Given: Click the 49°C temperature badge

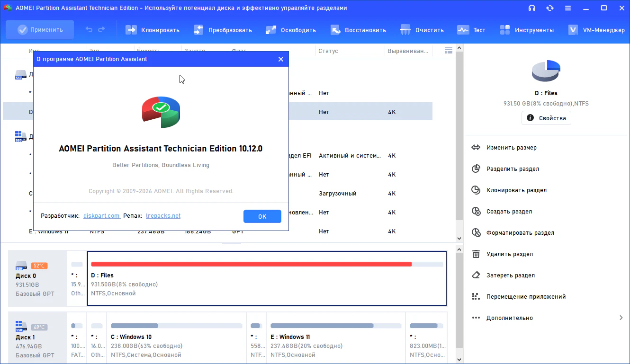Looking at the screenshot, I should [39, 327].
